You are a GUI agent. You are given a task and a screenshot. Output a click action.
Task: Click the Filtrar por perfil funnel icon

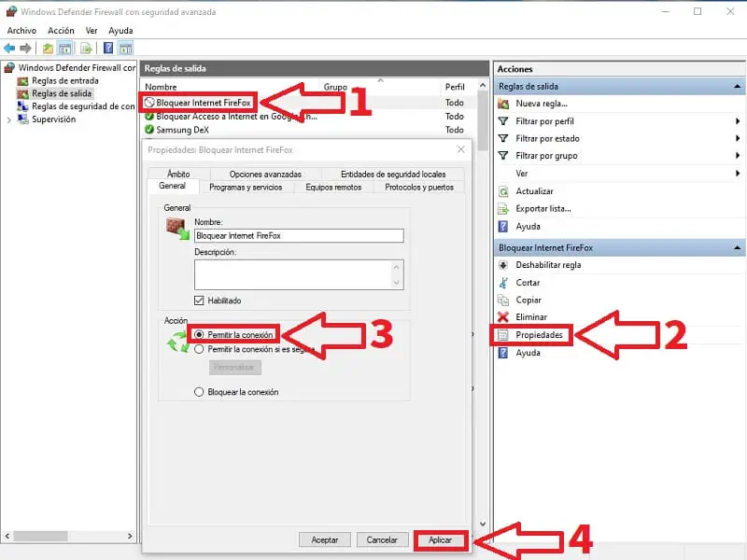click(503, 121)
